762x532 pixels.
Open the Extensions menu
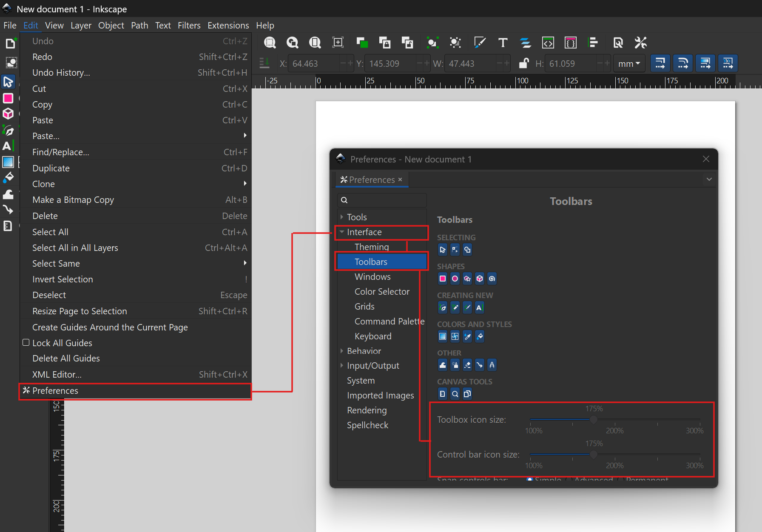click(228, 26)
